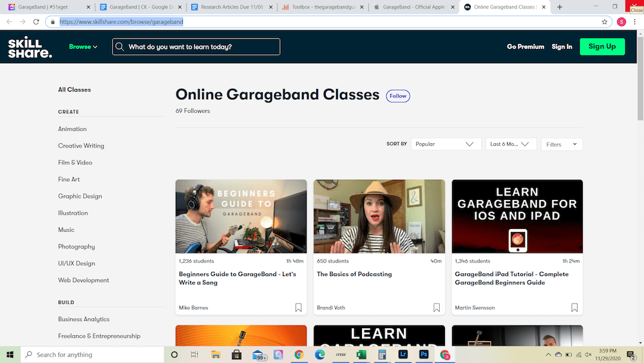Open the Sort By Popular dropdown
Image resolution: width=644 pixels, height=363 pixels.
(x=446, y=144)
